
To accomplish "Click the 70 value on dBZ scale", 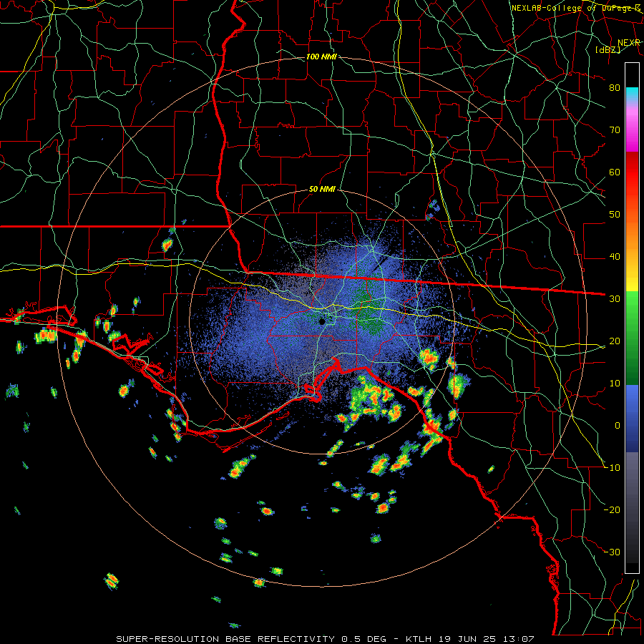I will click(615, 130).
